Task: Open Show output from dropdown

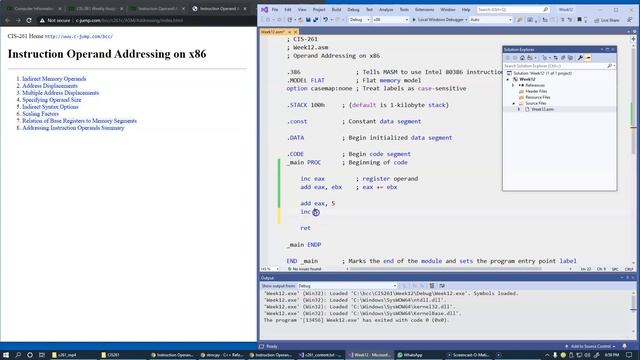Action: (347, 286)
